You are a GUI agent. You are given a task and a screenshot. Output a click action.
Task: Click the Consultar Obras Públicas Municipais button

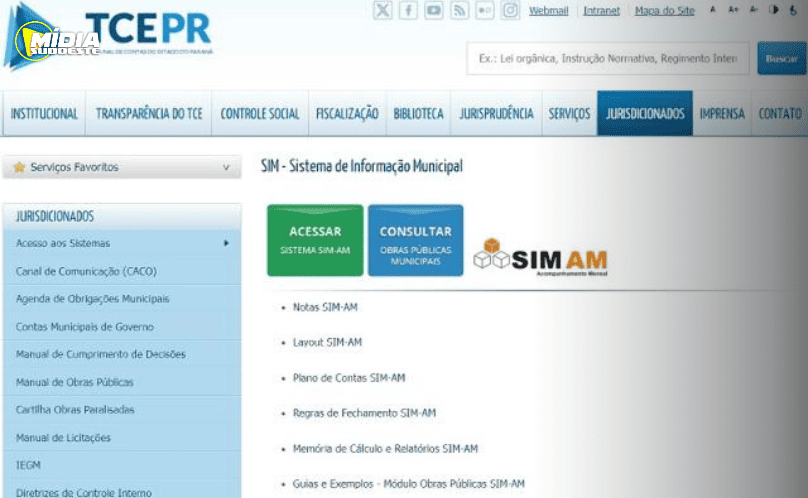pos(415,240)
